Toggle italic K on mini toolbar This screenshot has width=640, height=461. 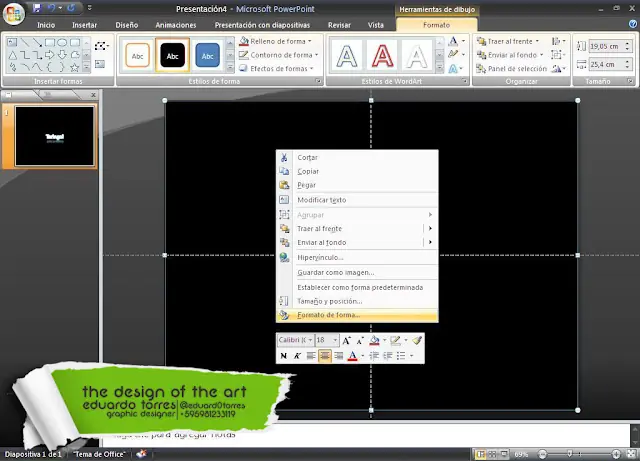pyautogui.click(x=297, y=356)
